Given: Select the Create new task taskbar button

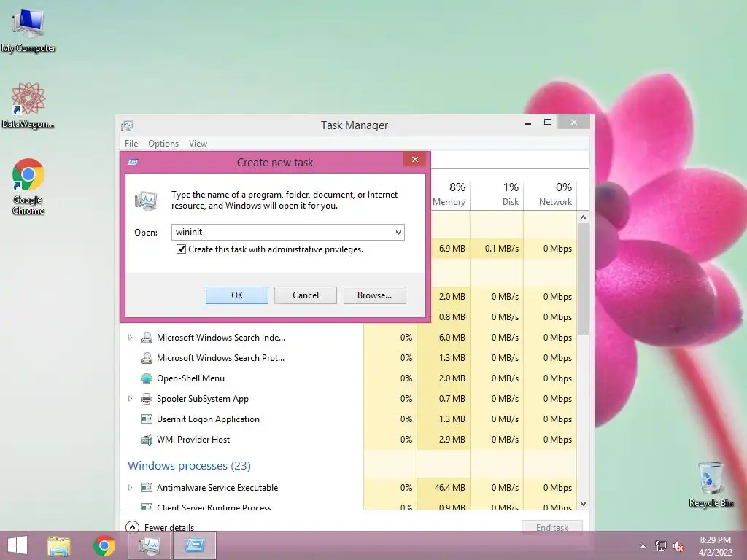Looking at the screenshot, I should click(195, 545).
